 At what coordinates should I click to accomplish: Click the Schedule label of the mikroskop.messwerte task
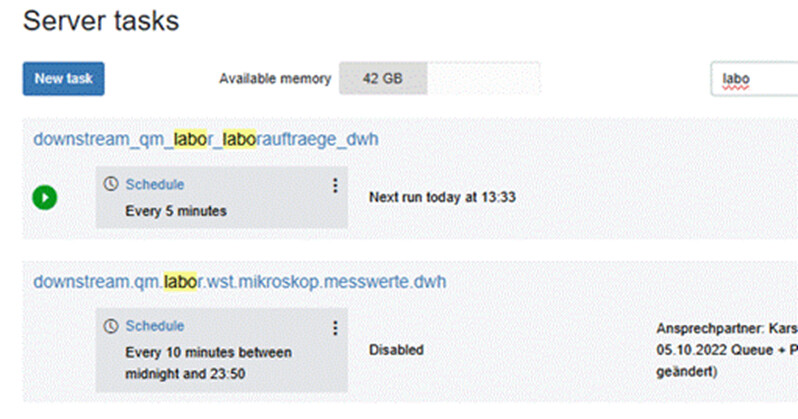pyautogui.click(x=153, y=326)
